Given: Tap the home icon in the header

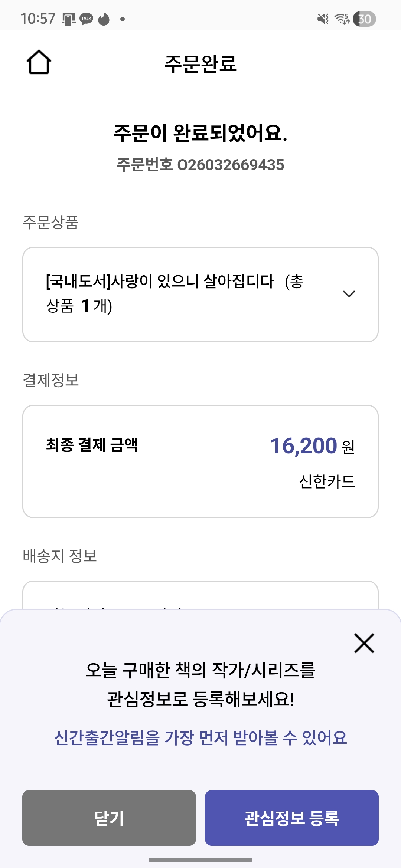Looking at the screenshot, I should pyautogui.click(x=39, y=62).
